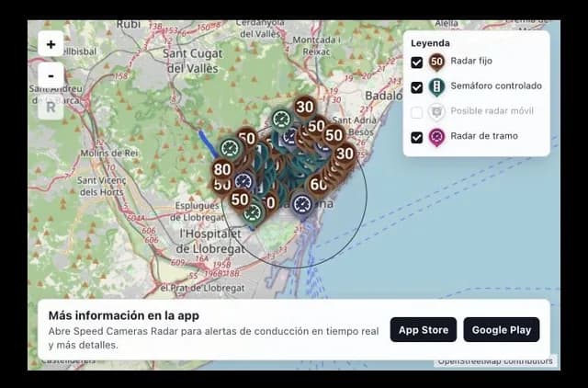The height and width of the screenshot is (388, 588).
Task: Click the pink Radar de tramo legend icon
Action: 436,137
